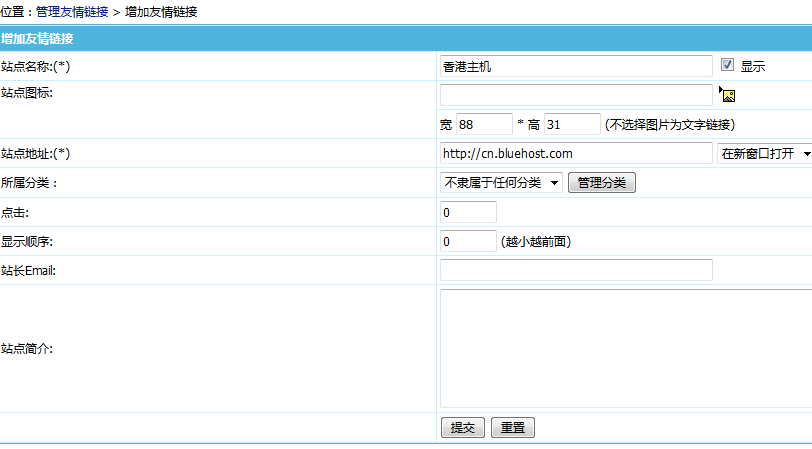
Task: Click inside the 站点简介 textarea
Action: point(626,348)
